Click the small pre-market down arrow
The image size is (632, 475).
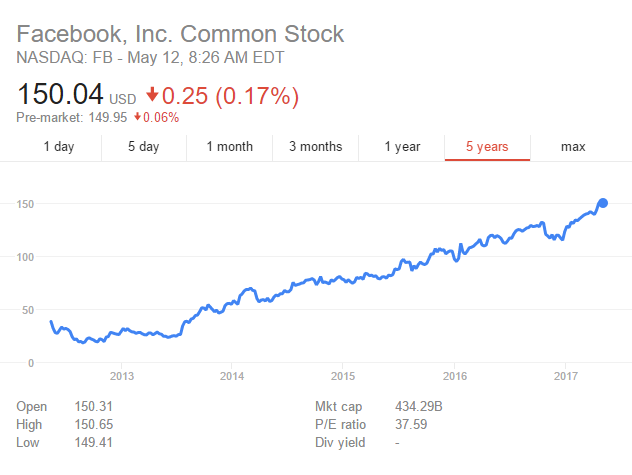click(137, 117)
